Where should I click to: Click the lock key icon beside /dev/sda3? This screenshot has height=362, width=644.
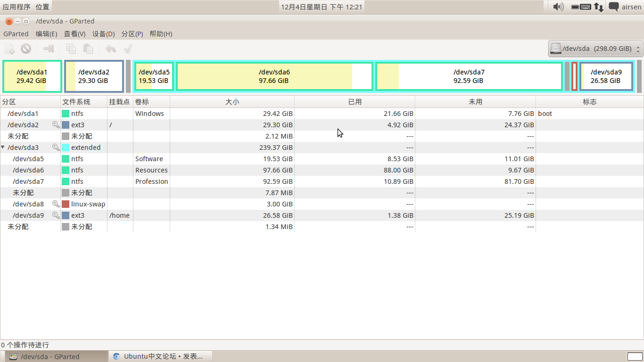point(56,148)
